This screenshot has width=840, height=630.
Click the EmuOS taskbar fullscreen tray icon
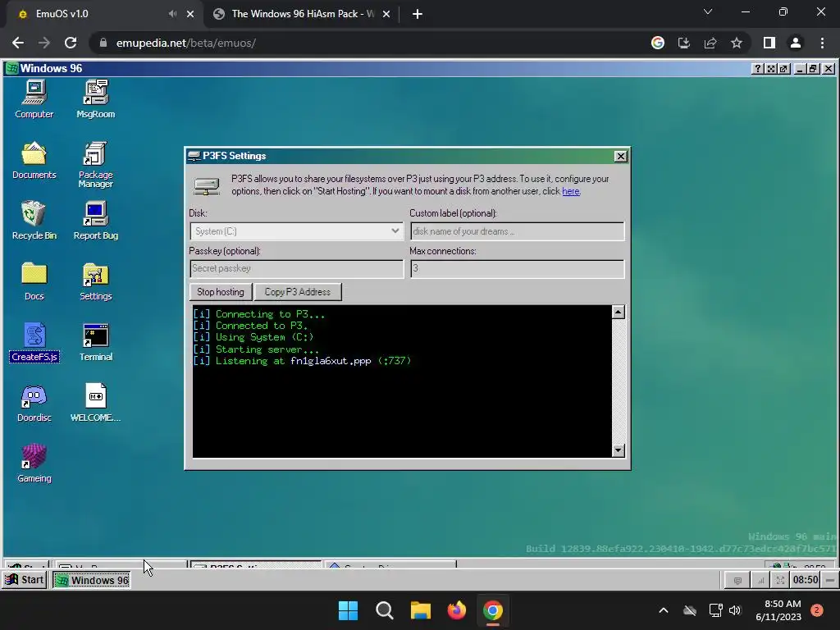point(780,580)
